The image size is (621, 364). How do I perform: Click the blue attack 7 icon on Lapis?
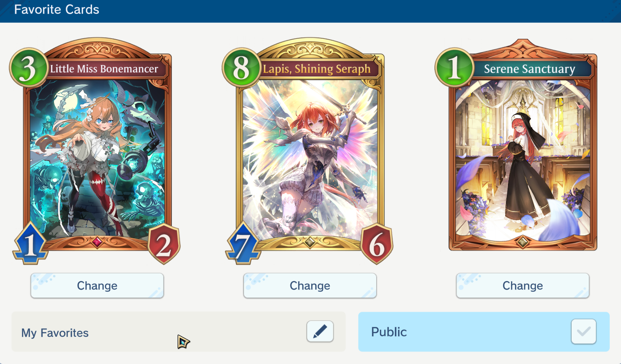[243, 244]
